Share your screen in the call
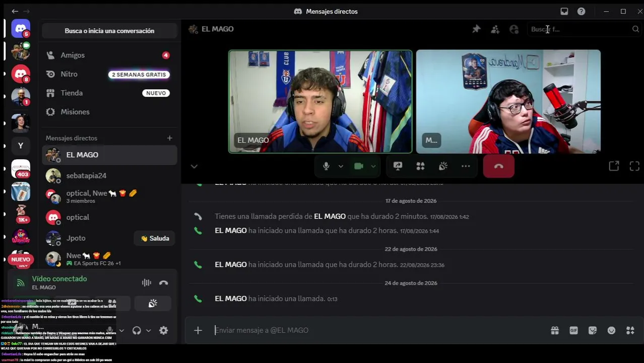This screenshot has width=644, height=363. (x=398, y=166)
